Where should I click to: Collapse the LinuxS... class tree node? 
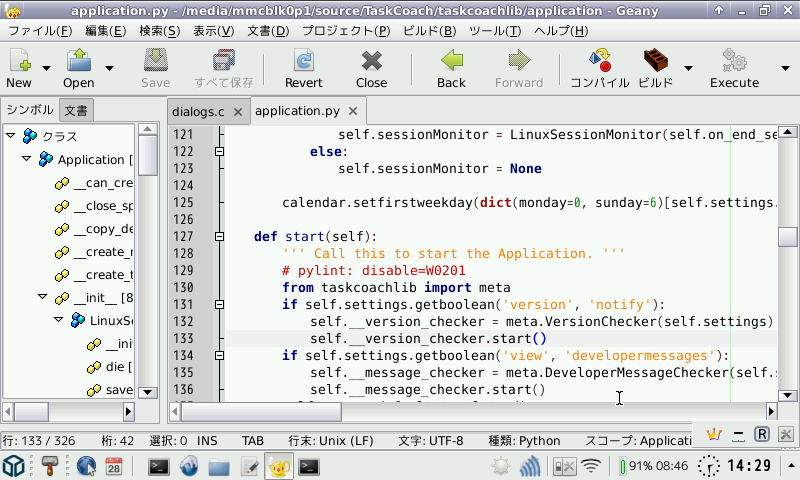click(x=59, y=320)
